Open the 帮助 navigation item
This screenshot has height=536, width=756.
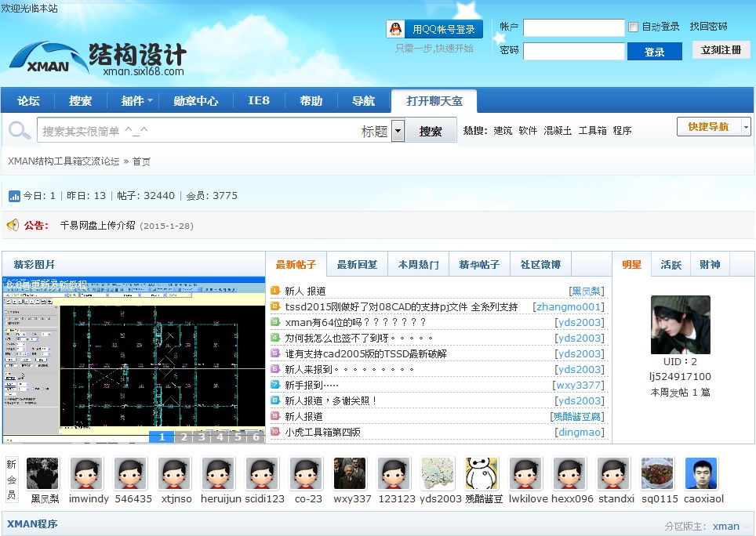[x=311, y=100]
